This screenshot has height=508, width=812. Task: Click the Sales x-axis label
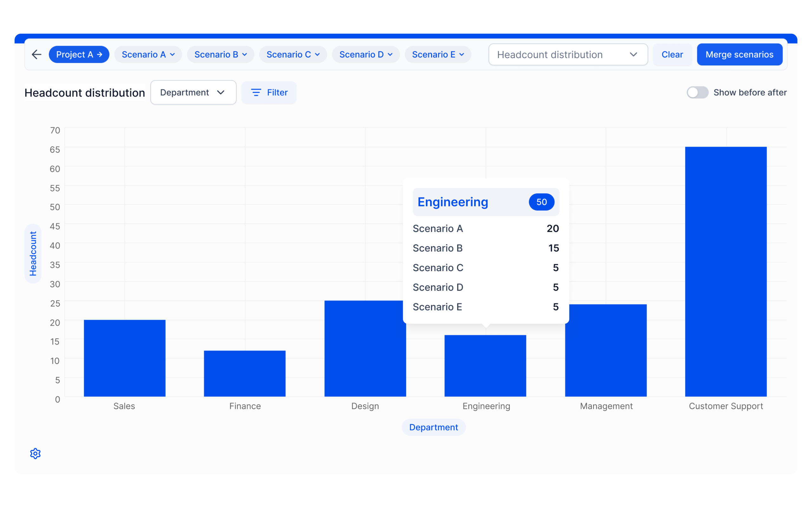[124, 406]
